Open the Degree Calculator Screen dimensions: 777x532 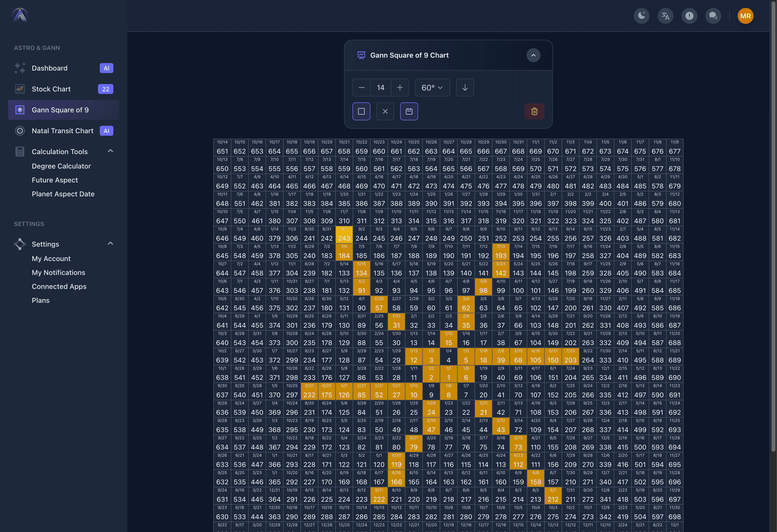[61, 166]
